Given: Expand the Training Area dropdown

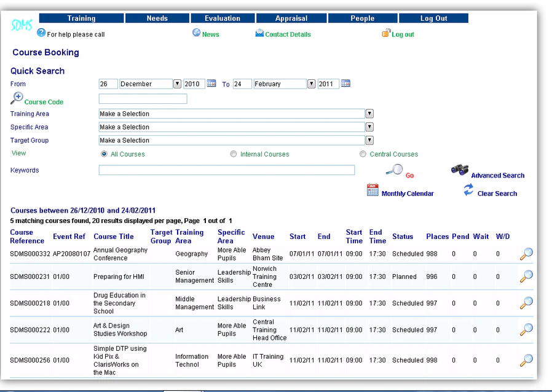Looking at the screenshot, I should [x=369, y=114].
